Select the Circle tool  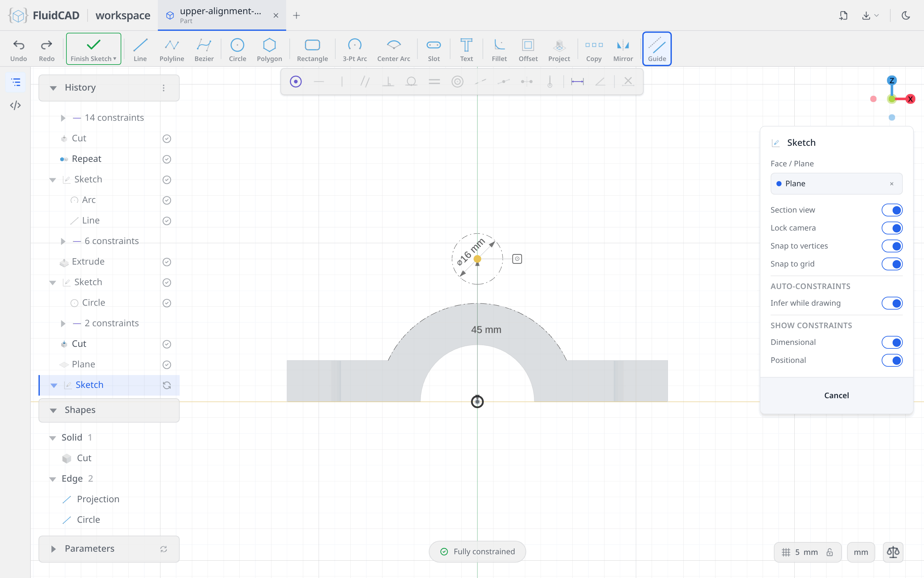(x=237, y=49)
